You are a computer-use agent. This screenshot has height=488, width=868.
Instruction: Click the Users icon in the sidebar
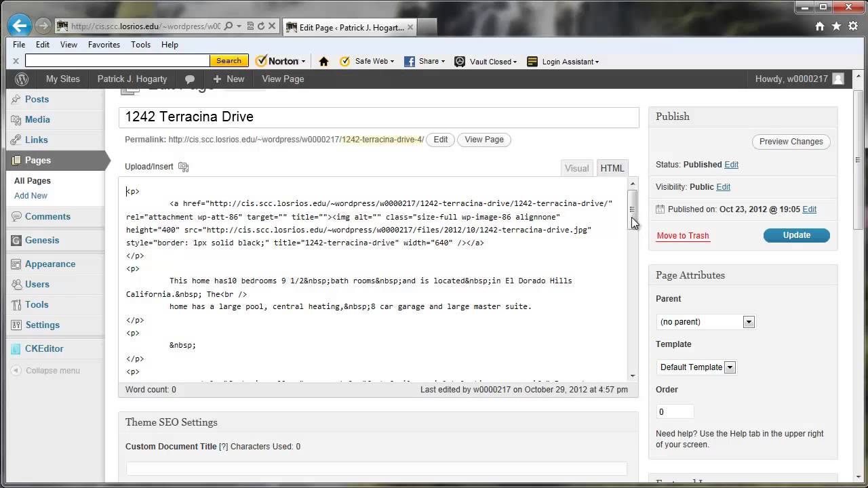click(16, 284)
